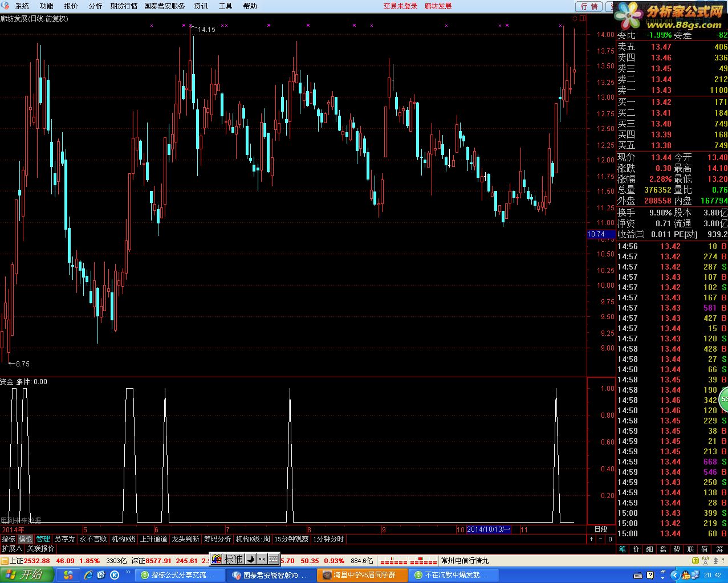Click the plus zoom button under 日线
This screenshot has height=583, width=728.
591,539
